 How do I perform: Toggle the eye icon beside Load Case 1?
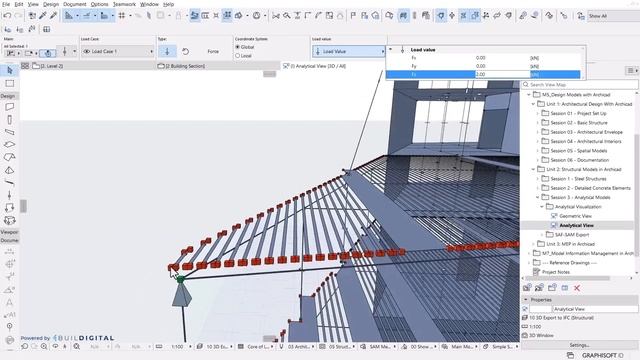click(87, 51)
